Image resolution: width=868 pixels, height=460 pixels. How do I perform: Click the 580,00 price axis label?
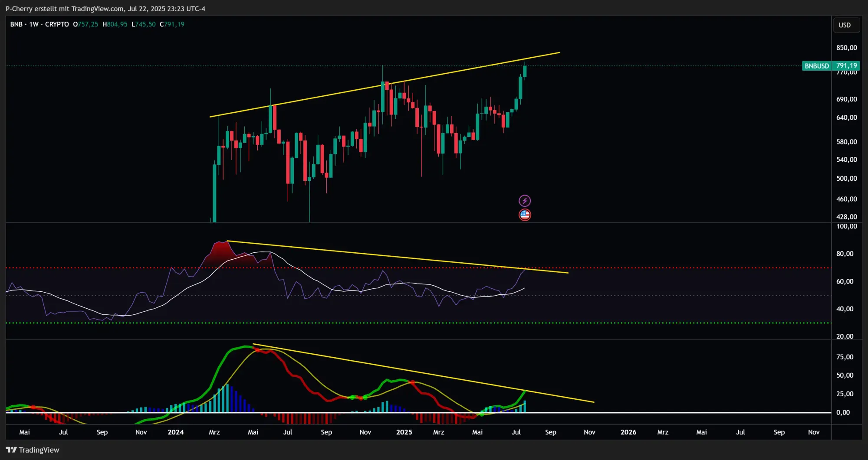pos(846,142)
